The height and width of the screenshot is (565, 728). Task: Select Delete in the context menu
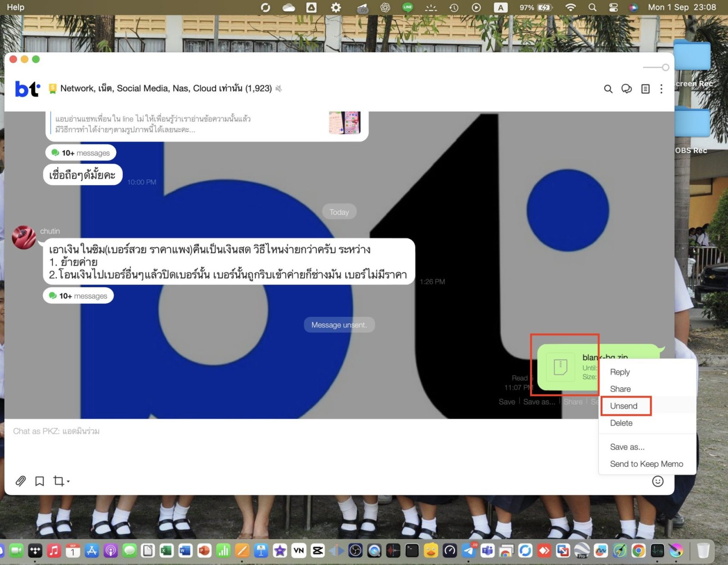(x=621, y=423)
